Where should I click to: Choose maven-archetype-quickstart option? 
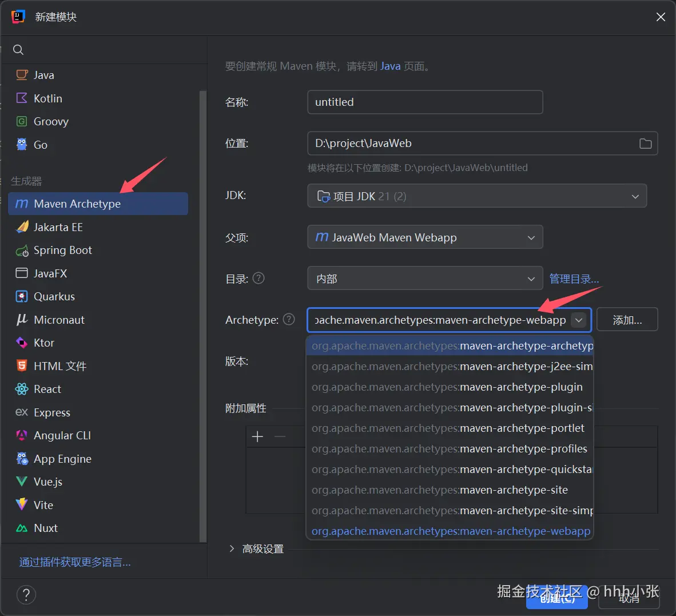click(x=450, y=470)
